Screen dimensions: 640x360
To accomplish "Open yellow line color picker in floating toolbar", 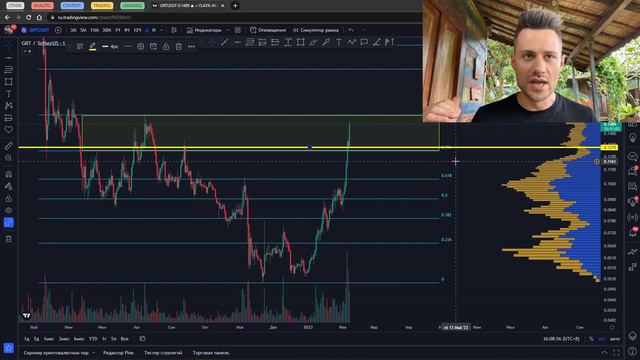I will [93, 47].
